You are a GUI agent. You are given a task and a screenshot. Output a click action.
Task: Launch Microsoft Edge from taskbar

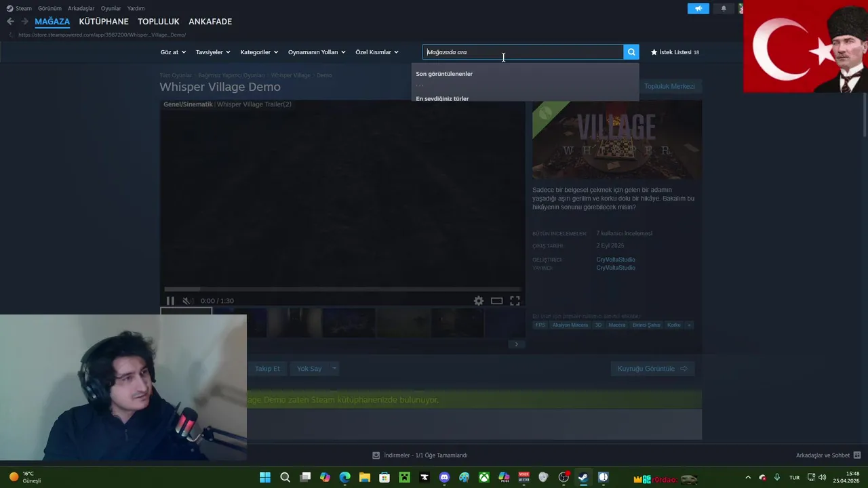click(345, 478)
